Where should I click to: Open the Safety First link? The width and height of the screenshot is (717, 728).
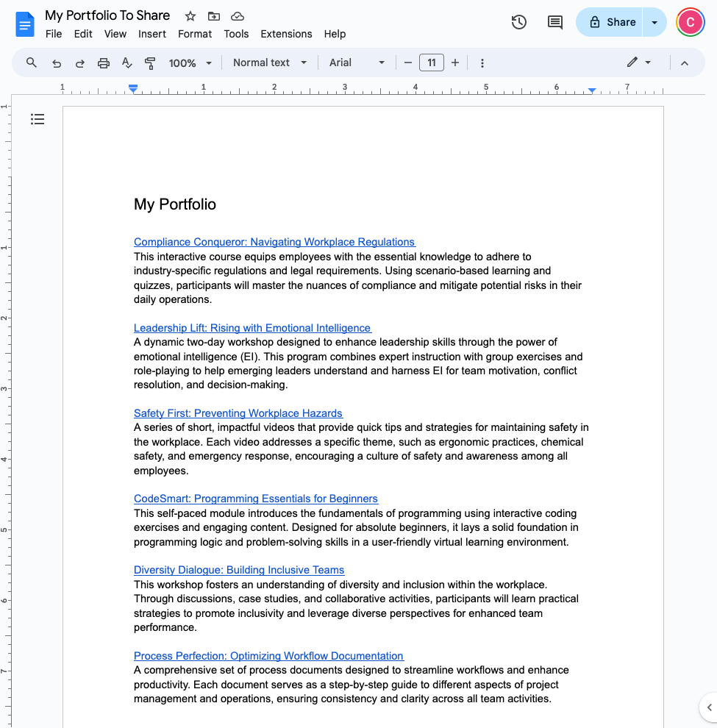238,413
